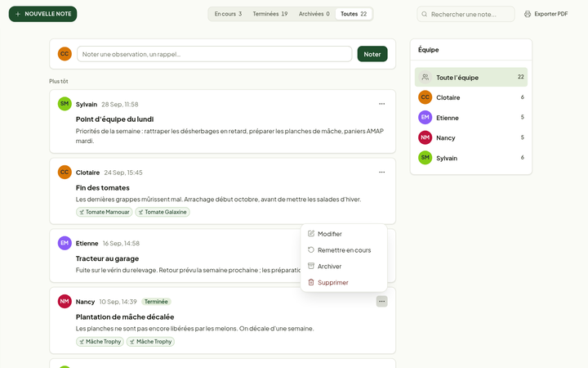The height and width of the screenshot is (368, 588).
Task: Click Etienne's EM avatar in Équipe panel
Action: coord(425,118)
